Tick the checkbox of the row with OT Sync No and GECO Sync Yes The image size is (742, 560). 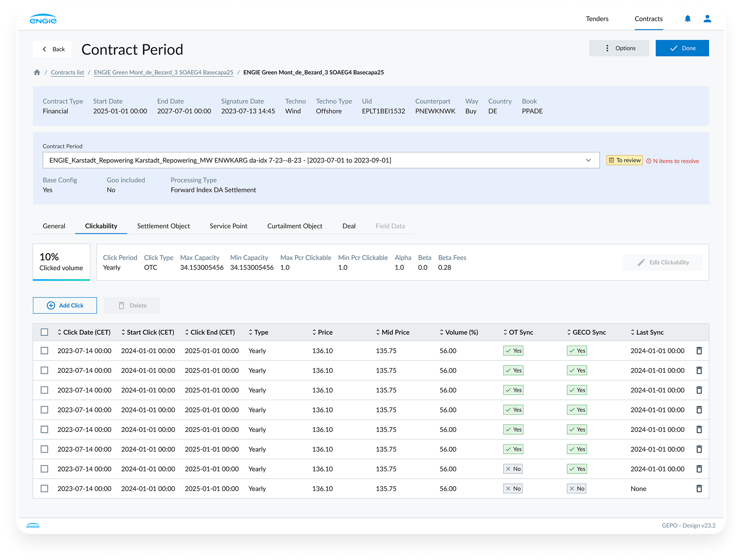coord(44,469)
